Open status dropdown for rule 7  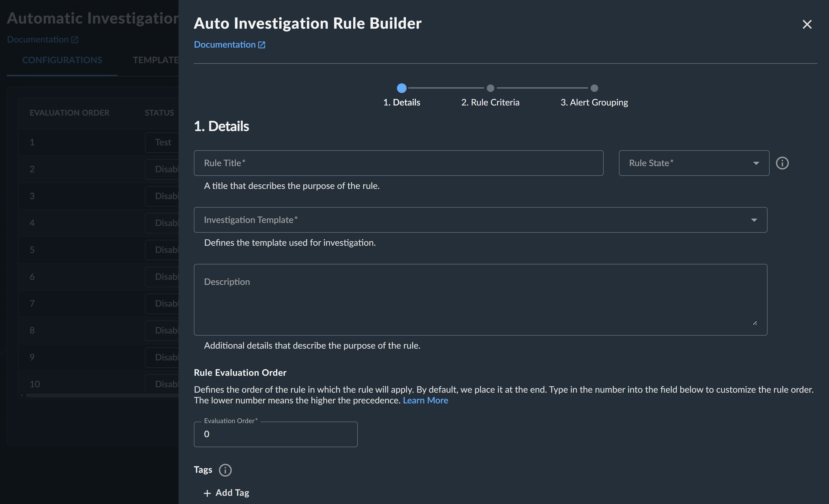[x=162, y=304]
